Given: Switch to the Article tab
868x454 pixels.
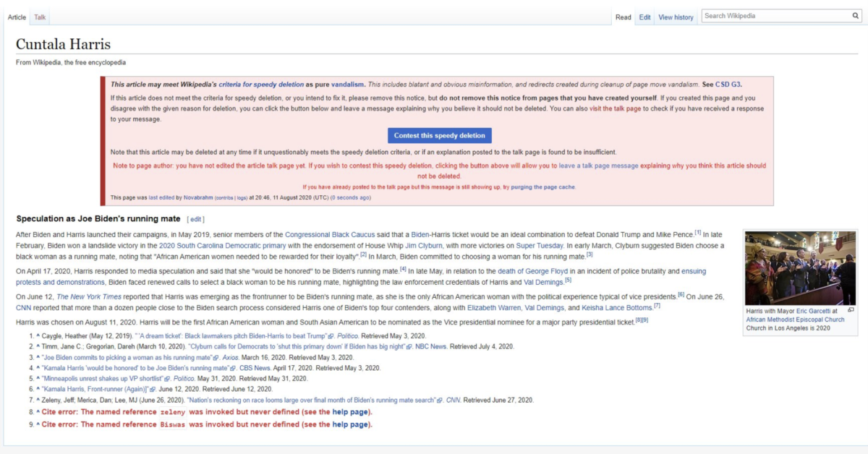Looking at the screenshot, I should coord(17,16).
